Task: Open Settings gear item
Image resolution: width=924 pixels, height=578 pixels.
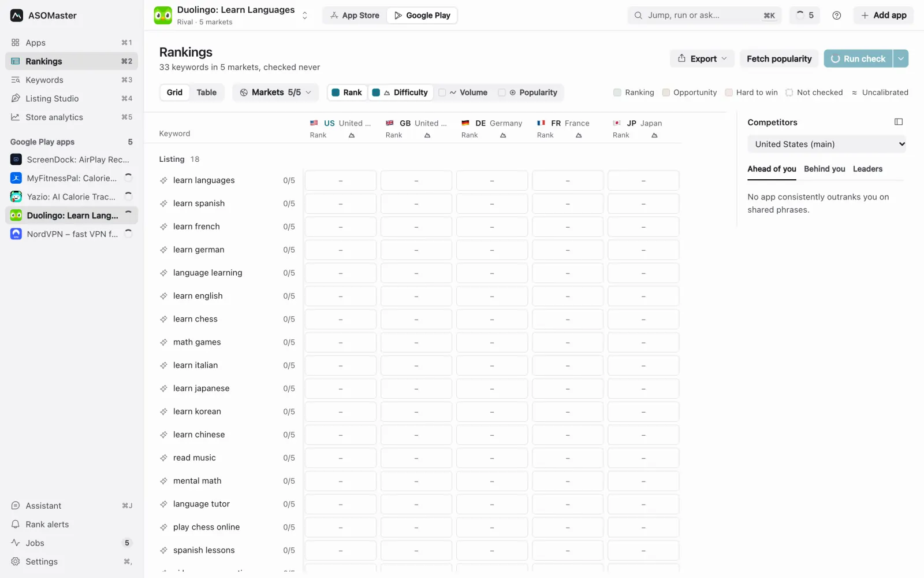Action: [72, 561]
